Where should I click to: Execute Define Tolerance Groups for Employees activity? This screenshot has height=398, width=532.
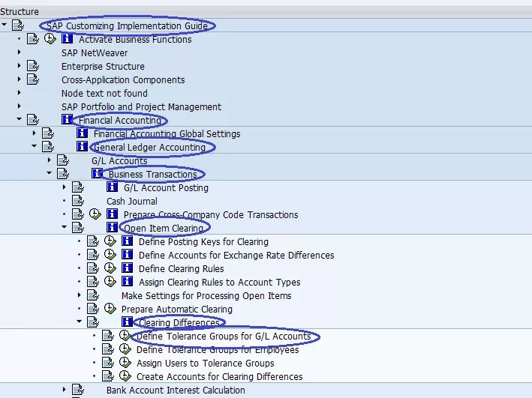point(125,349)
